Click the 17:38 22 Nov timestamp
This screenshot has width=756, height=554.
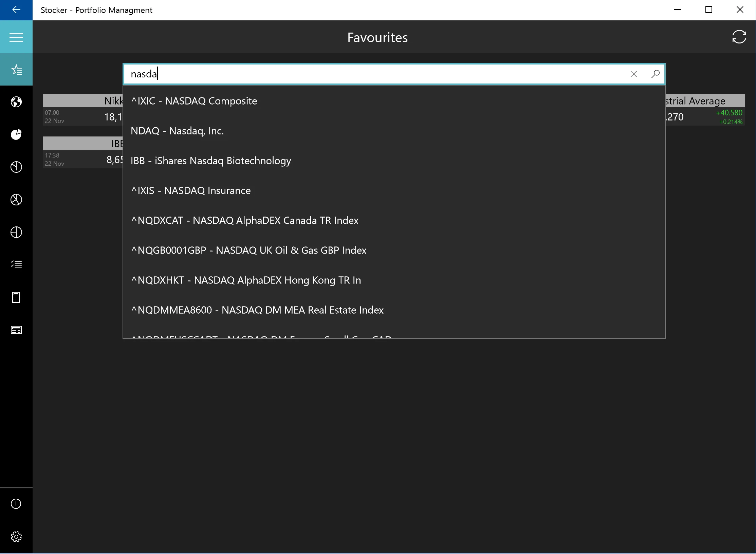54,160
